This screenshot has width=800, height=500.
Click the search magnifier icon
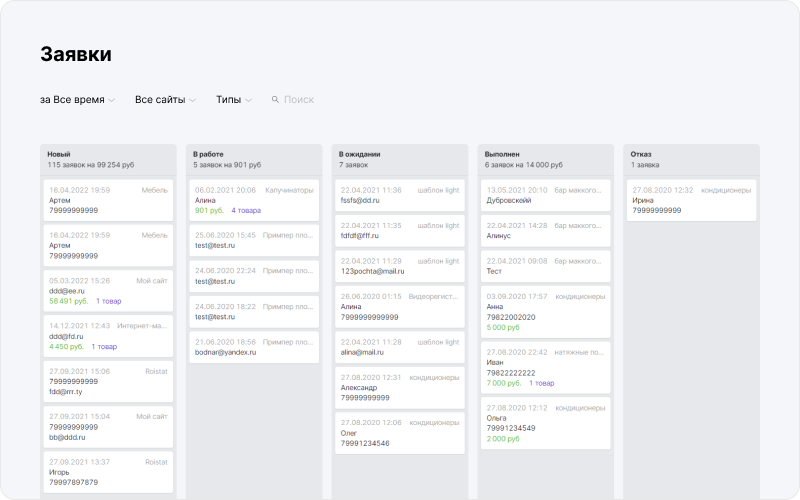(x=275, y=100)
